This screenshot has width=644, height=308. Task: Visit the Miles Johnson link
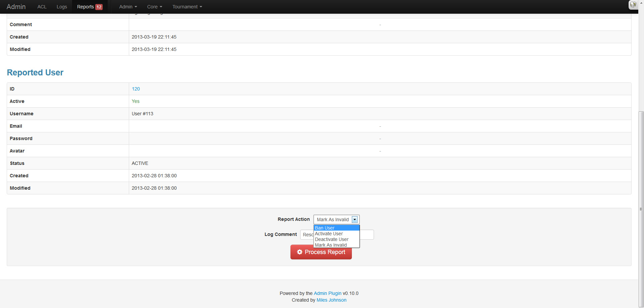coord(331,300)
